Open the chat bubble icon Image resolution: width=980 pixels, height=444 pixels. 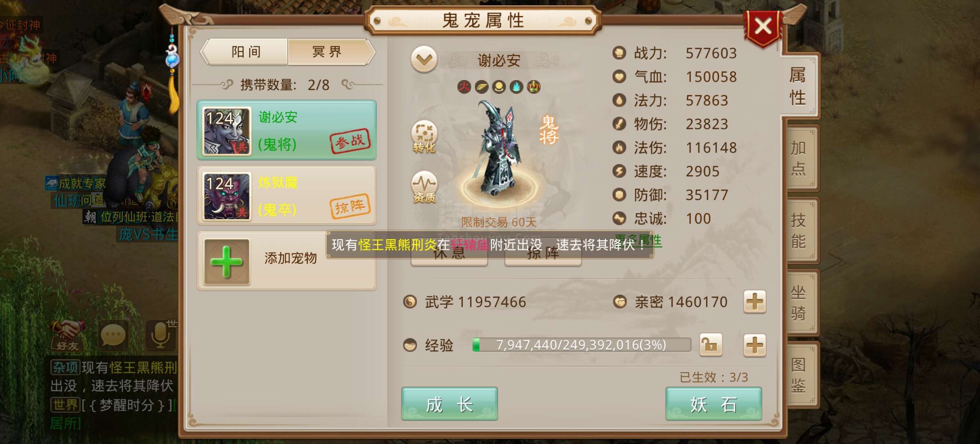point(114,335)
